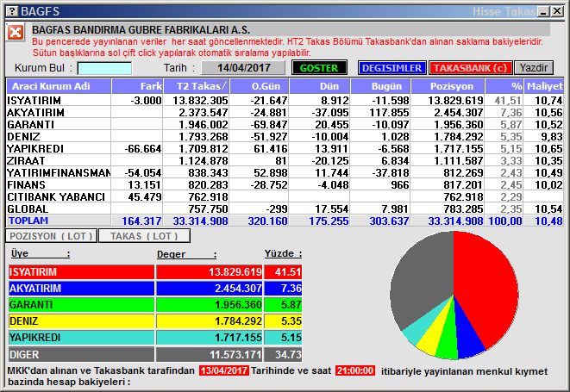This screenshot has height=392, width=570.
Task: Click legend percentage 34.73
Action: click(288, 354)
